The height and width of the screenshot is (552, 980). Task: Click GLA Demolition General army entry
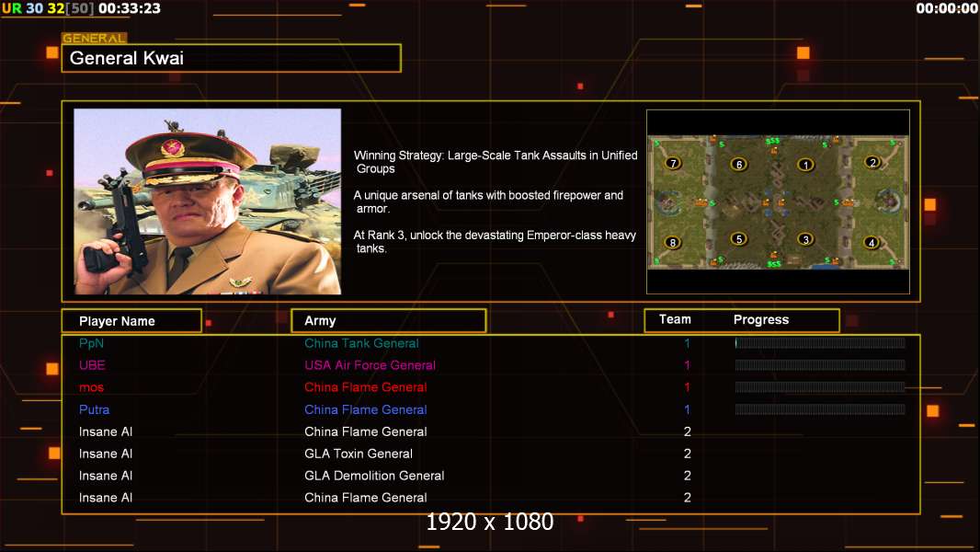[374, 476]
